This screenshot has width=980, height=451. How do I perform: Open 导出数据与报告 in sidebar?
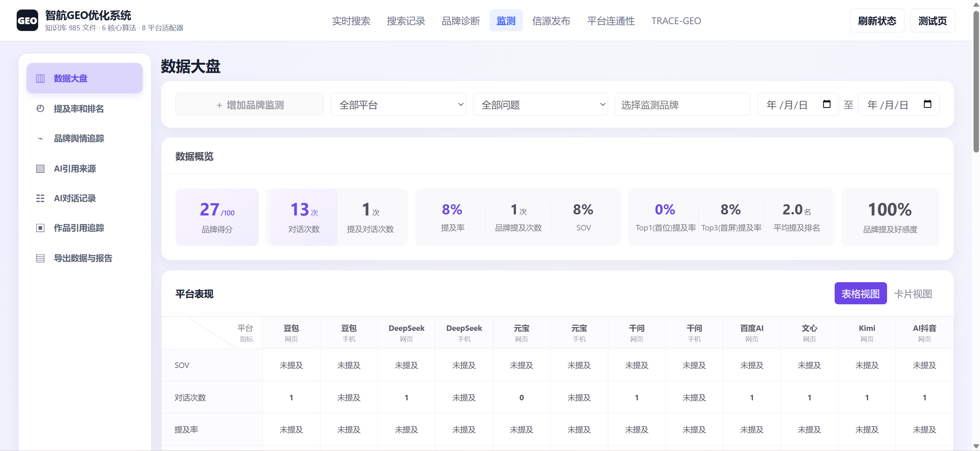click(x=84, y=258)
